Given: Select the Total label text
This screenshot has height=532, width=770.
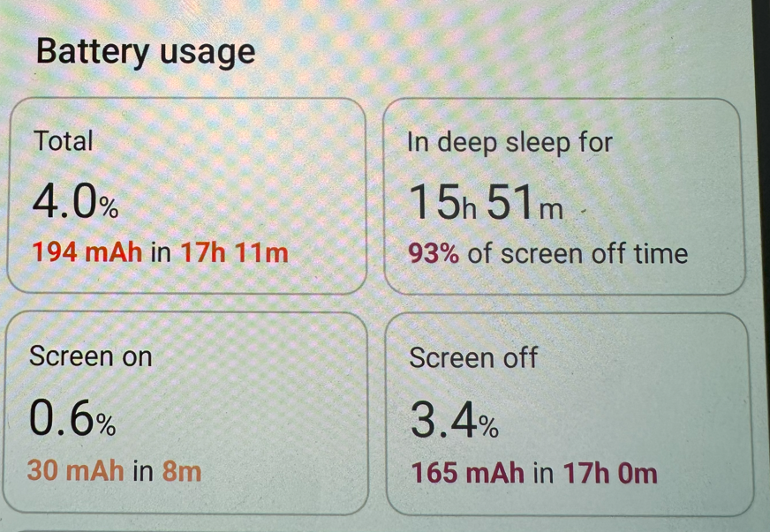Looking at the screenshot, I should click(63, 140).
